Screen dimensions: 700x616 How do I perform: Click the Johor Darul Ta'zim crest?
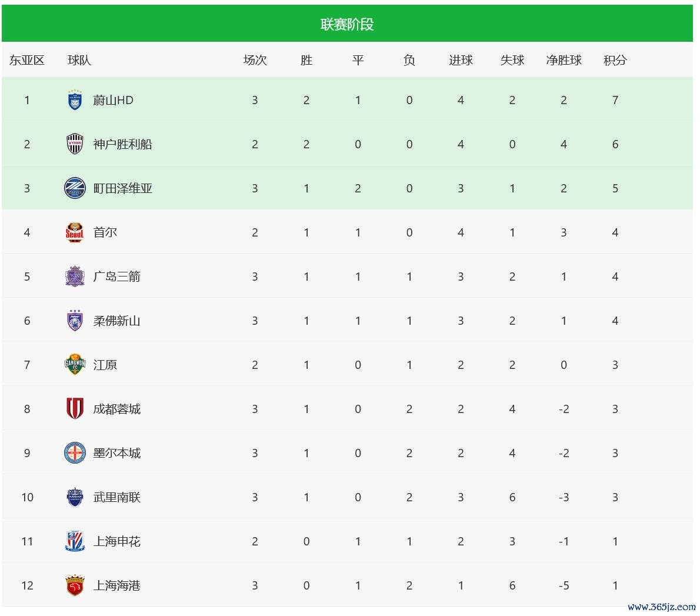point(75,321)
